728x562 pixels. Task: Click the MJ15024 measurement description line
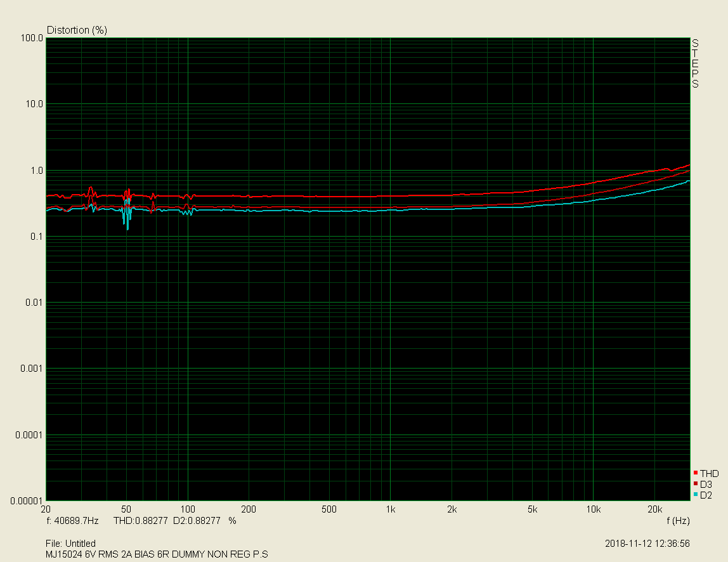157,554
